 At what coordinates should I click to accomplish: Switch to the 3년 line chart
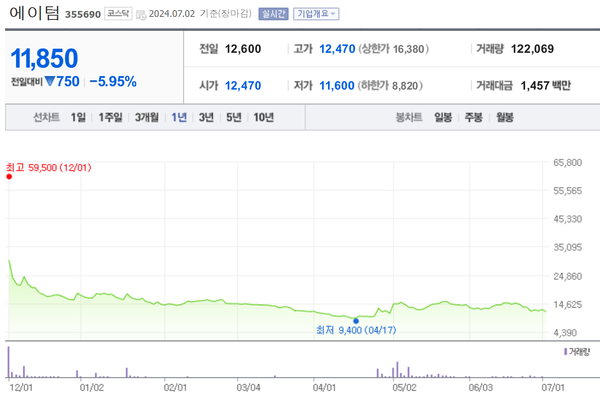pyautogui.click(x=206, y=117)
